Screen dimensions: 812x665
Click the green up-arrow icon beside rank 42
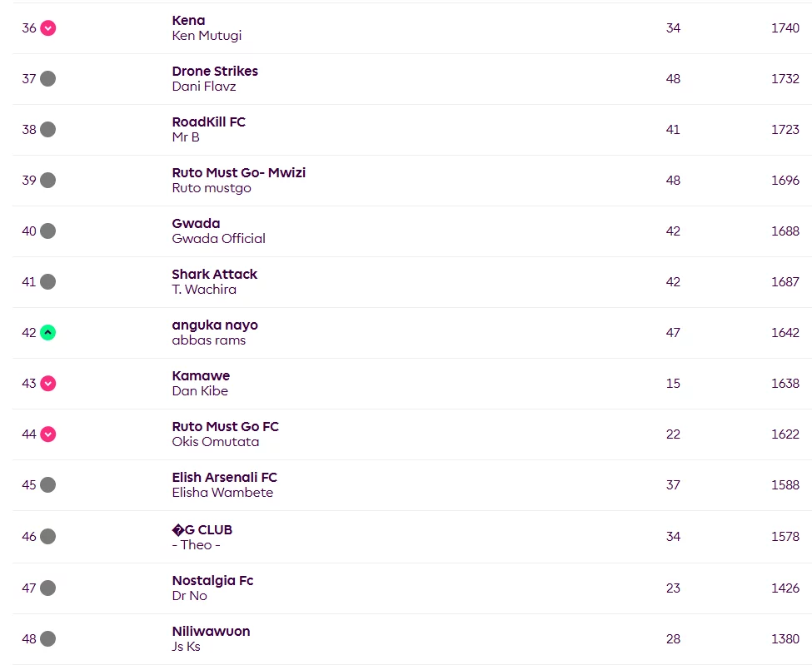[48, 333]
